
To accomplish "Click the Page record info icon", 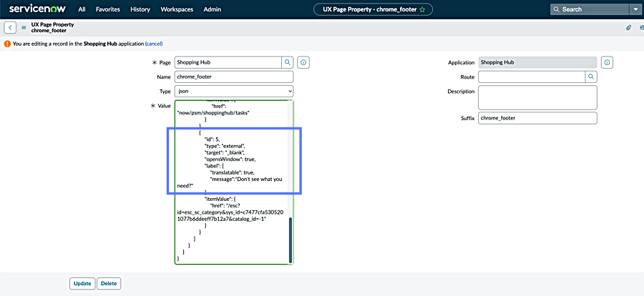I will click(x=303, y=62).
